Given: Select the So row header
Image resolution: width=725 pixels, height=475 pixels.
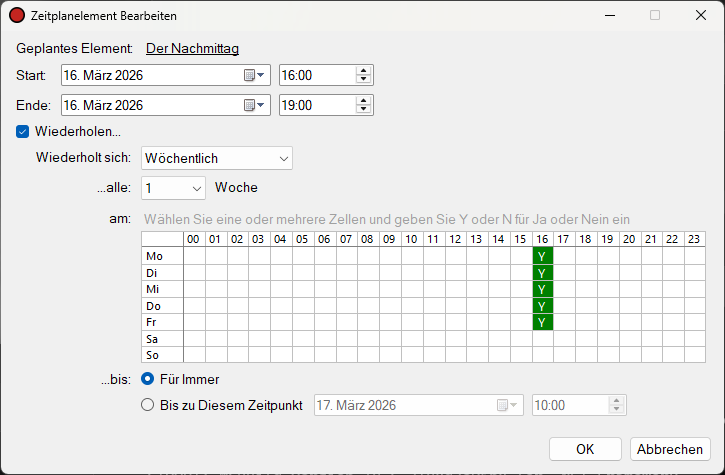Looking at the screenshot, I should pyautogui.click(x=162, y=355).
